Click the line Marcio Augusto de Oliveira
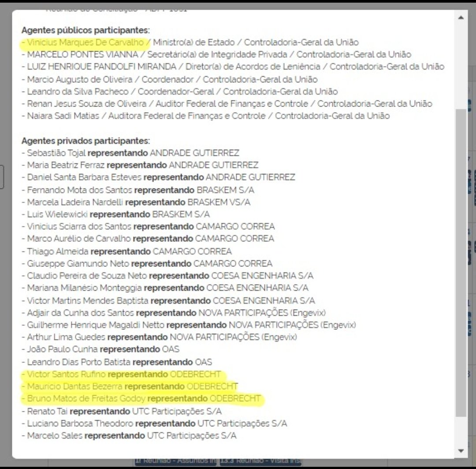Image resolution: width=476 pixels, height=469 pixels. [x=169, y=79]
